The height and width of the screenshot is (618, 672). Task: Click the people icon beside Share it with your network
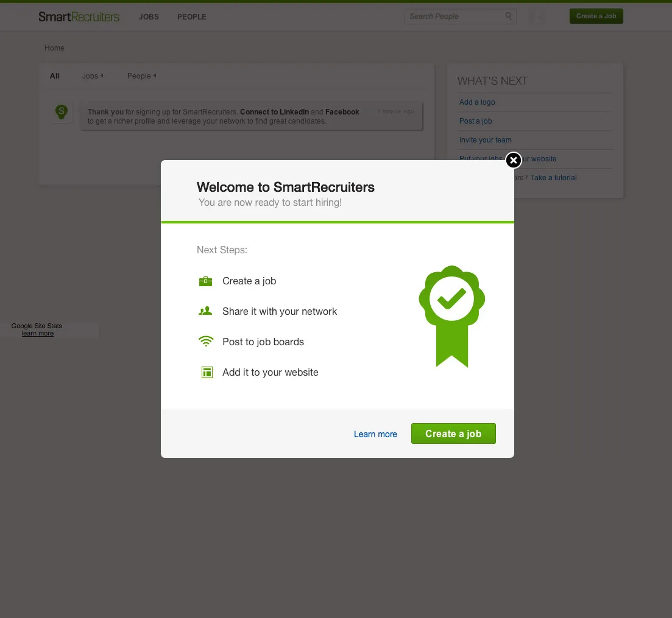pyautogui.click(x=206, y=311)
